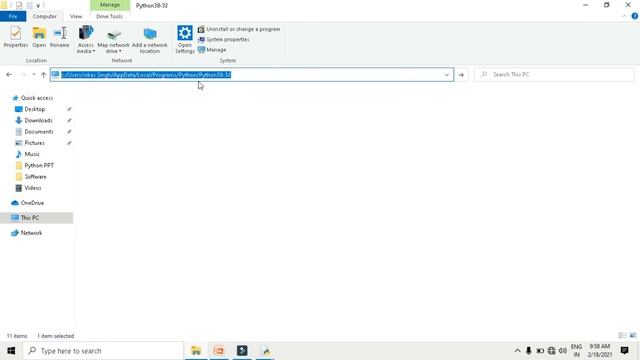Open PowerPoint from taskbar
The height and width of the screenshot is (360, 640).
click(219, 351)
